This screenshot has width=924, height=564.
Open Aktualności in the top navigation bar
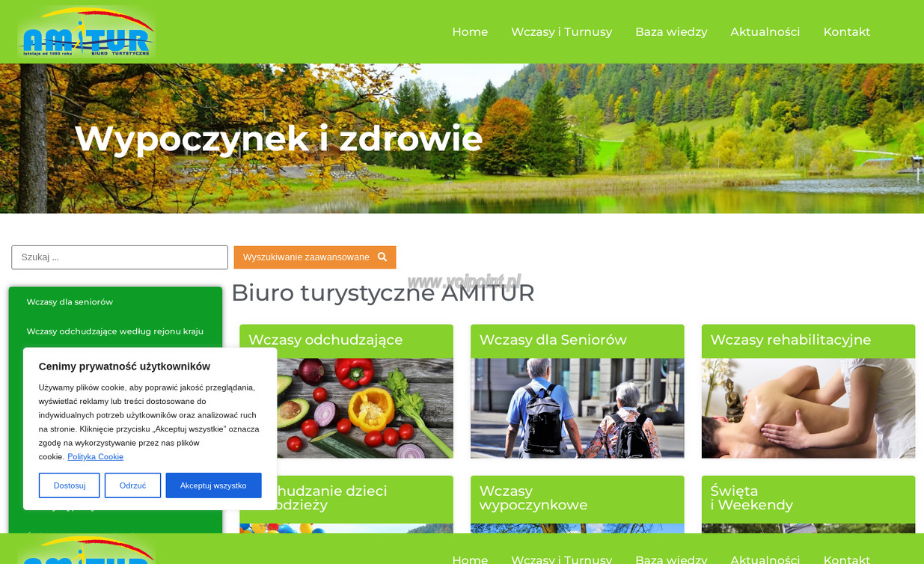pyautogui.click(x=765, y=32)
